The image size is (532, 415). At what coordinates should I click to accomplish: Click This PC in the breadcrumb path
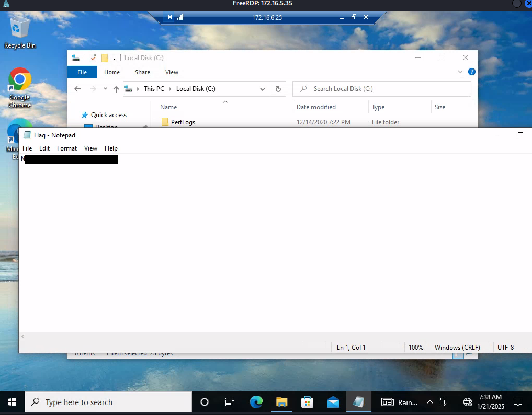point(154,89)
